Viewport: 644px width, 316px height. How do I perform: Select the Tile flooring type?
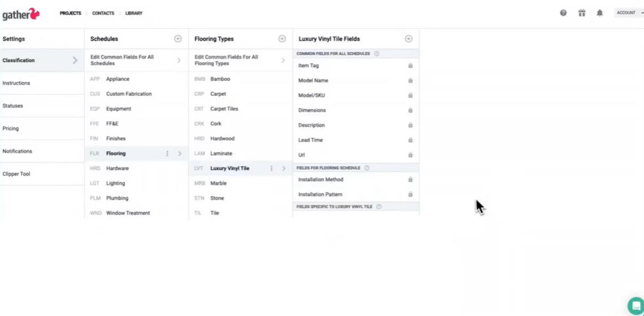click(241, 213)
